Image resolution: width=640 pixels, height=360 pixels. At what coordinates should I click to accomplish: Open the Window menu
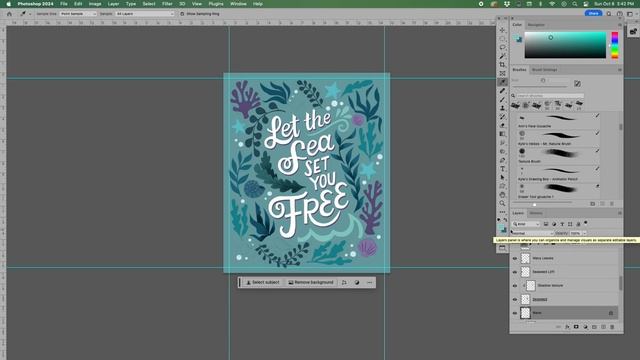coord(238,4)
